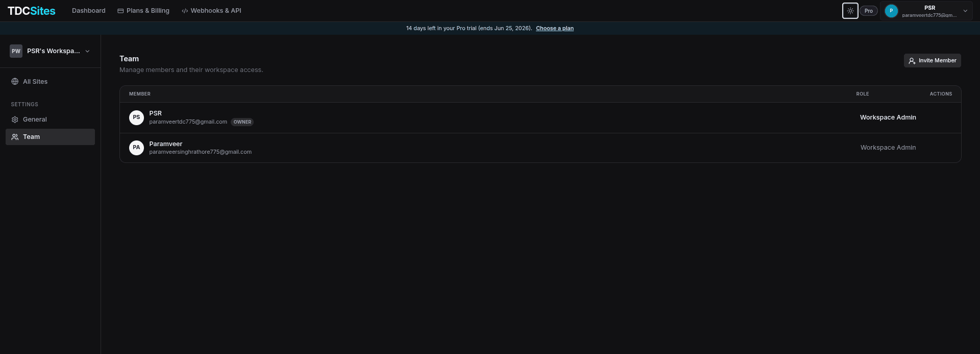Click email paramveertdc775@gmail.com in table
Viewport: 980px width, 354px height.
point(188,122)
